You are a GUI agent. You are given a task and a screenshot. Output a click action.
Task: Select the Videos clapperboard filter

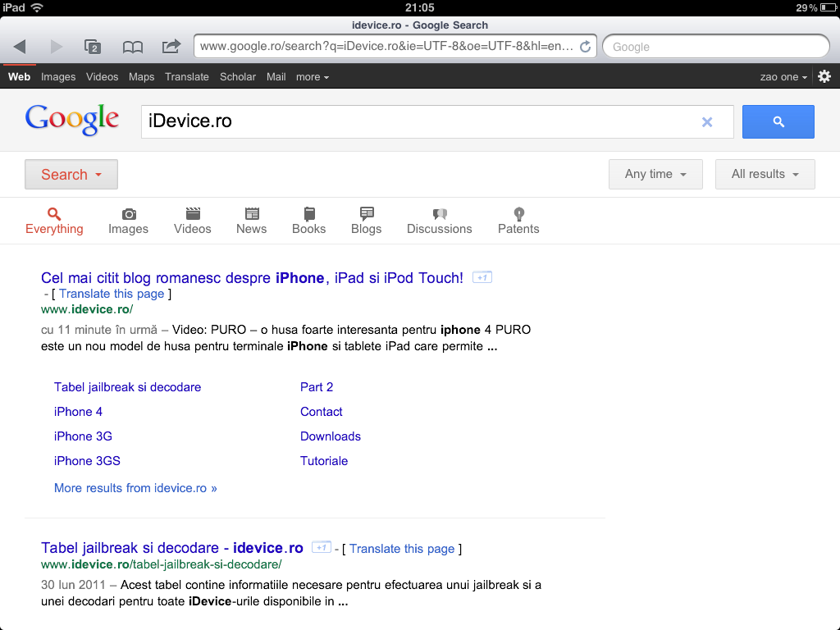coord(192,221)
